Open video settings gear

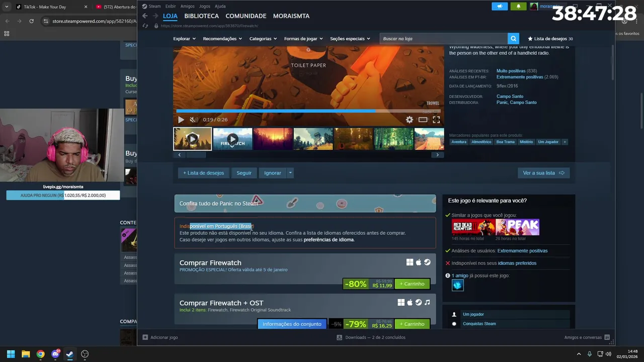(410, 120)
